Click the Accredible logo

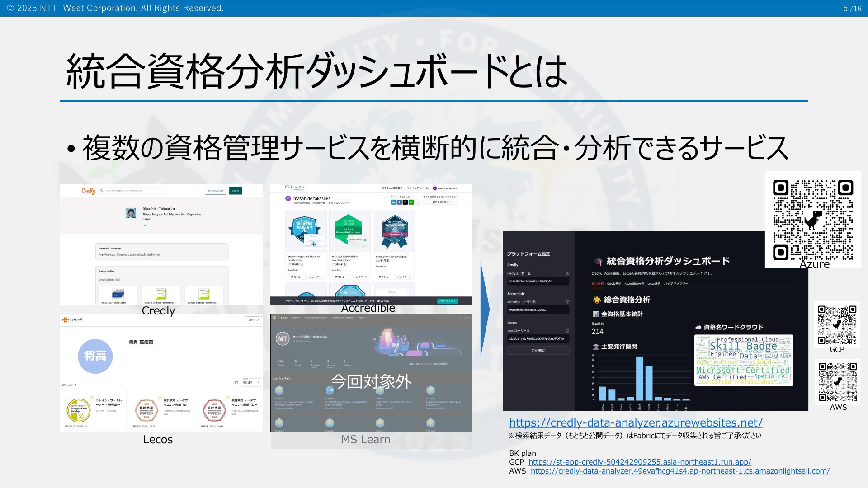click(295, 188)
